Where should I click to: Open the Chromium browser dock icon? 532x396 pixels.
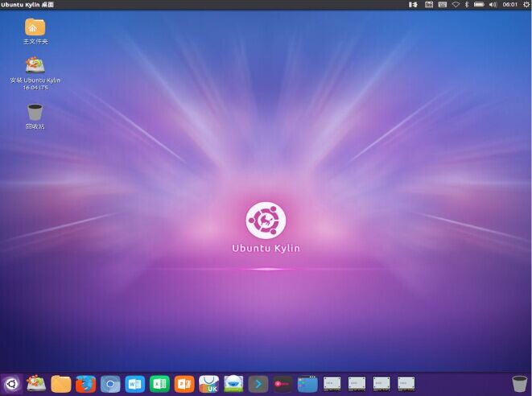[110, 384]
